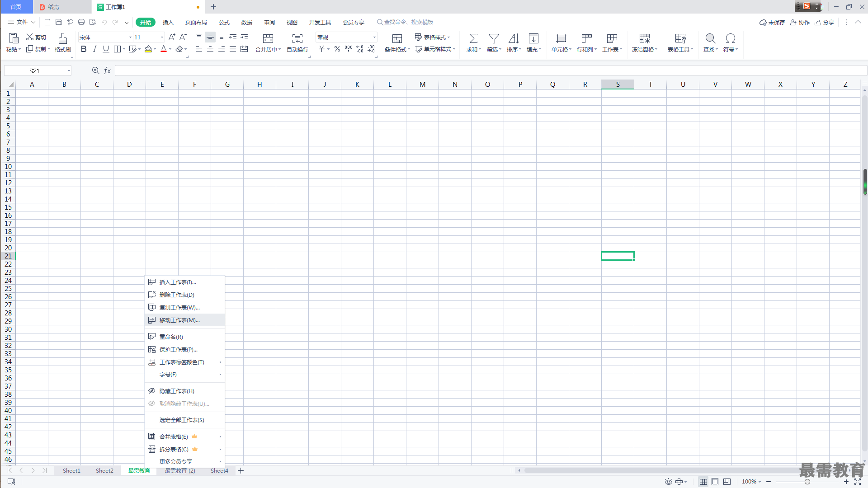Click the Table Tools icon

[x=680, y=38]
